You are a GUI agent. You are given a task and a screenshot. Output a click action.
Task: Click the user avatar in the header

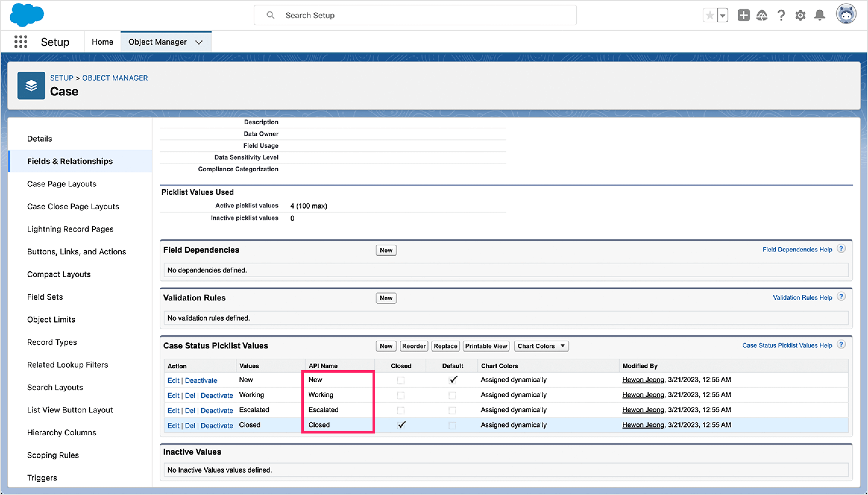tap(846, 14)
